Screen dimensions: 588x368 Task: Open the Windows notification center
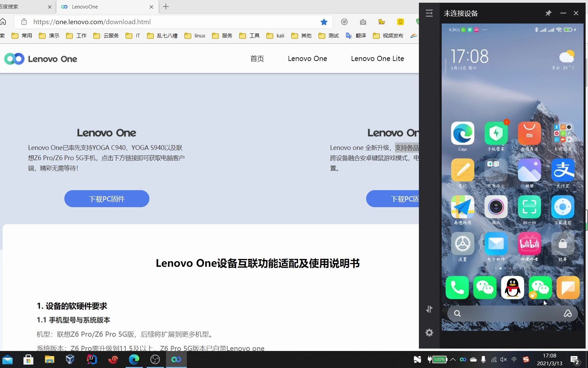(x=575, y=360)
